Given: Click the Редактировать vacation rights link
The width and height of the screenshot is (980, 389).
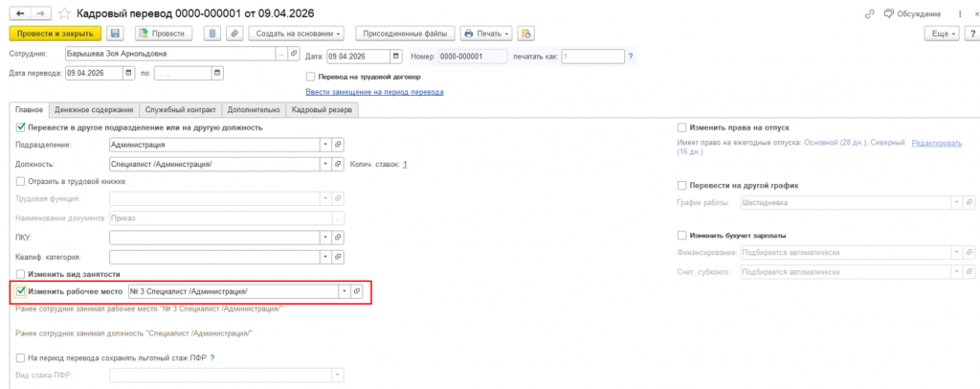Looking at the screenshot, I should tap(937, 143).
